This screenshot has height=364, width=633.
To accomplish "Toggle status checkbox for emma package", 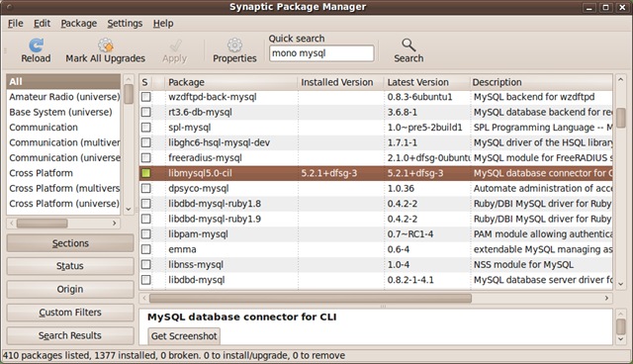I will tap(145, 249).
